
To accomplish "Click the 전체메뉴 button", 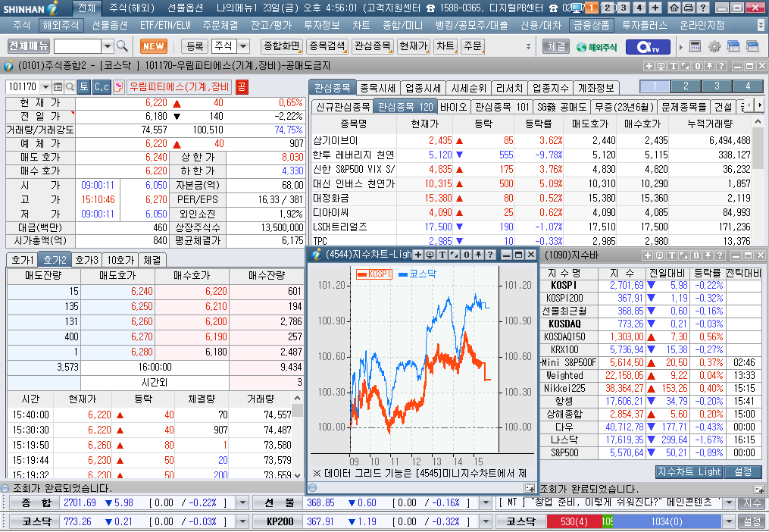I will click(29, 46).
